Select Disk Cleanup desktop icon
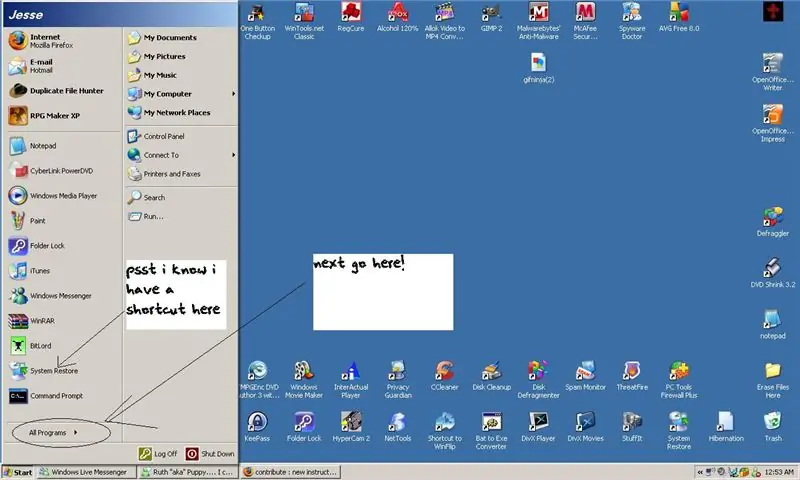 click(491, 376)
